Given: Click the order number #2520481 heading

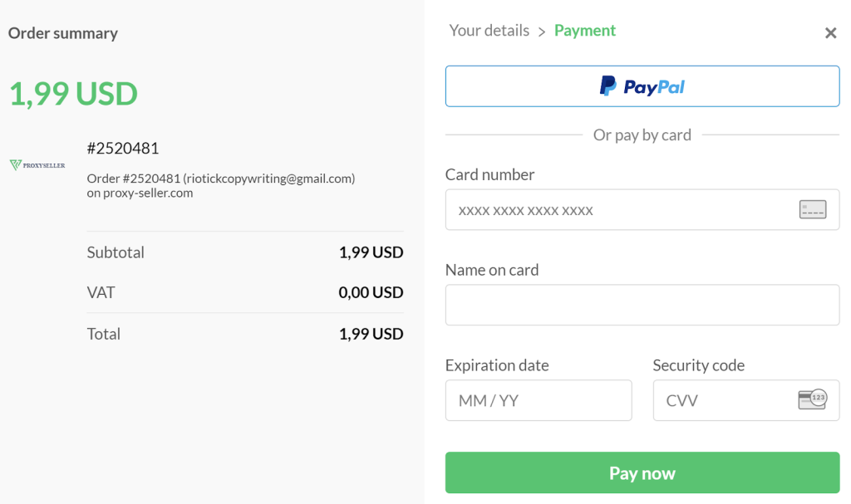Looking at the screenshot, I should (x=123, y=148).
